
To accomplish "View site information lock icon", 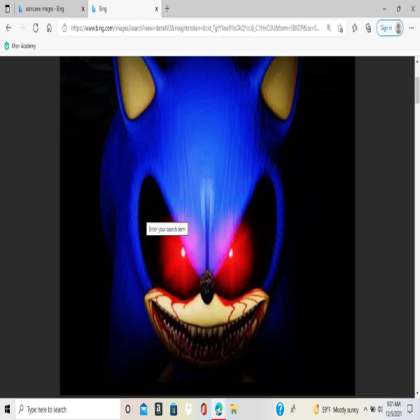I will [x=65, y=28].
